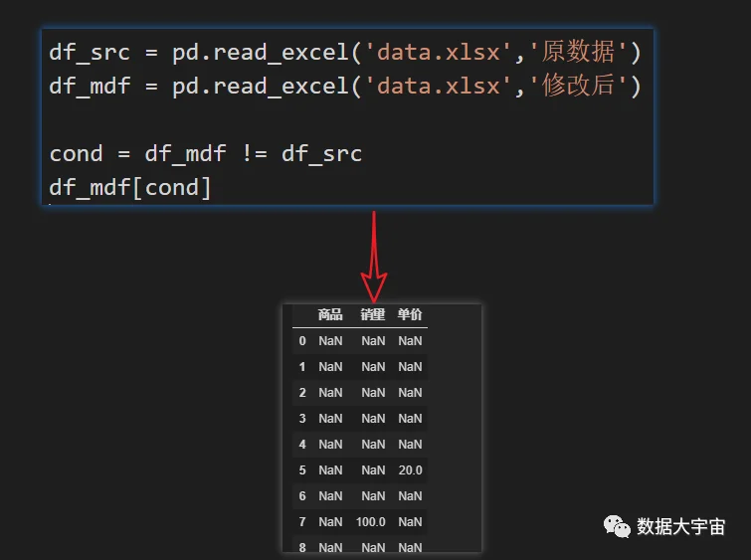
Task: Click row index 3 in output table
Action: click(302, 419)
